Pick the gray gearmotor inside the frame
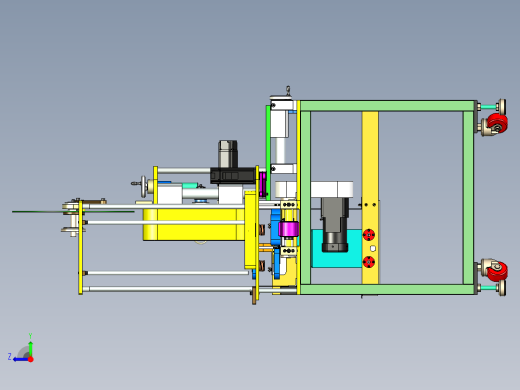This screenshot has width=520, height=390. pos(335,225)
